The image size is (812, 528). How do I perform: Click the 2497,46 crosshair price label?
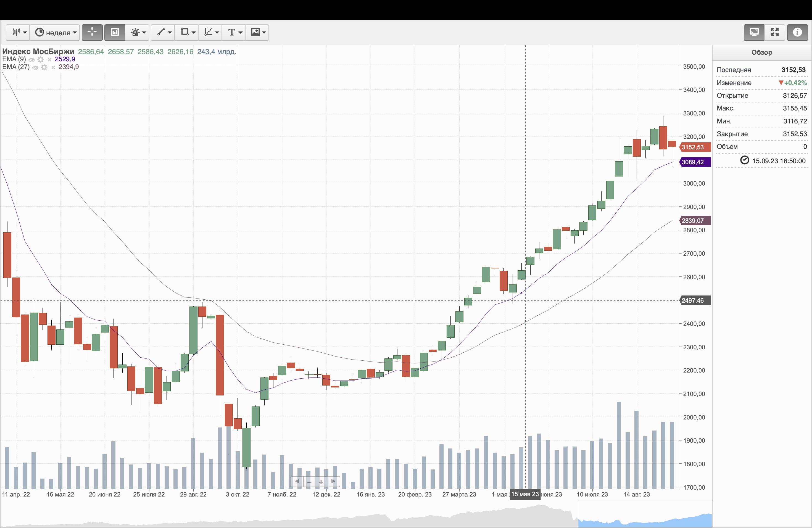coord(695,300)
